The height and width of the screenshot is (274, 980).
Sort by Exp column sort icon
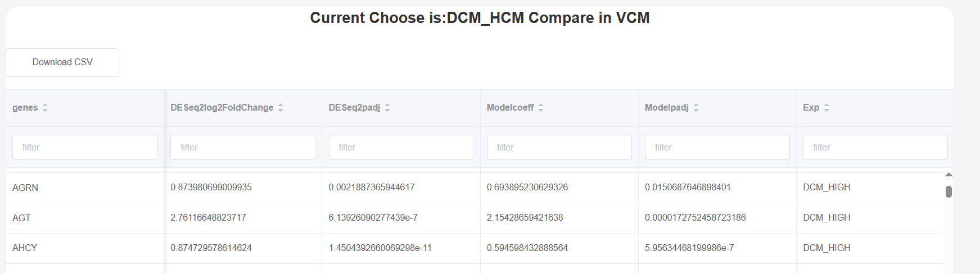(x=827, y=108)
